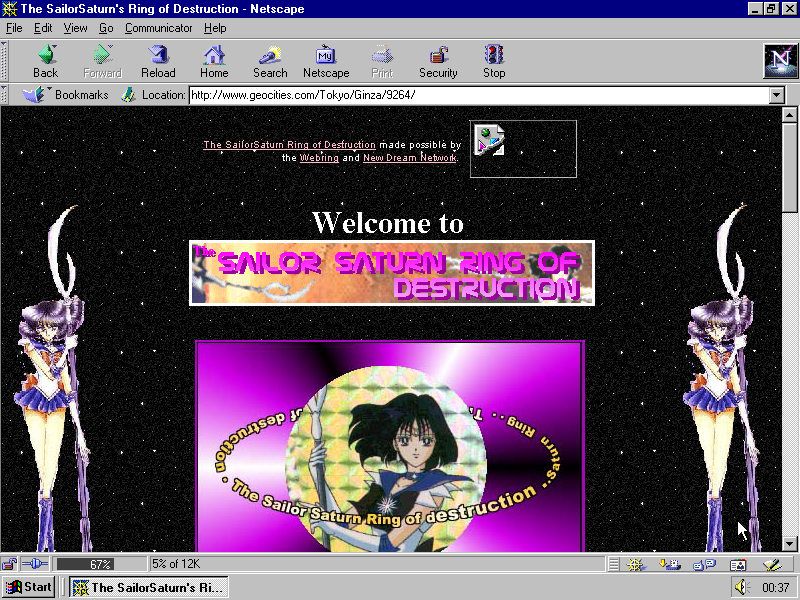
Task: Open the File menu
Action: pos(14,28)
